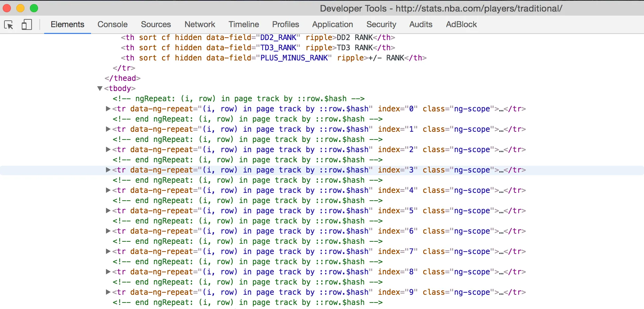Activate the inspect element picker icon
This screenshot has width=644, height=309.
(8, 25)
